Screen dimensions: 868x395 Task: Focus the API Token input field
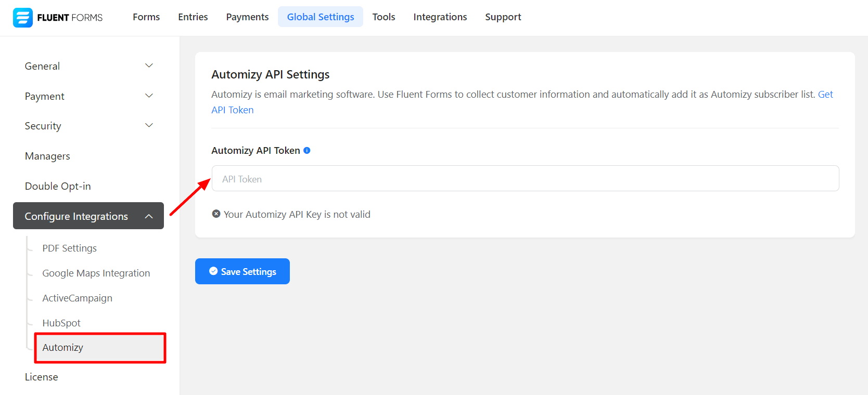click(525, 179)
